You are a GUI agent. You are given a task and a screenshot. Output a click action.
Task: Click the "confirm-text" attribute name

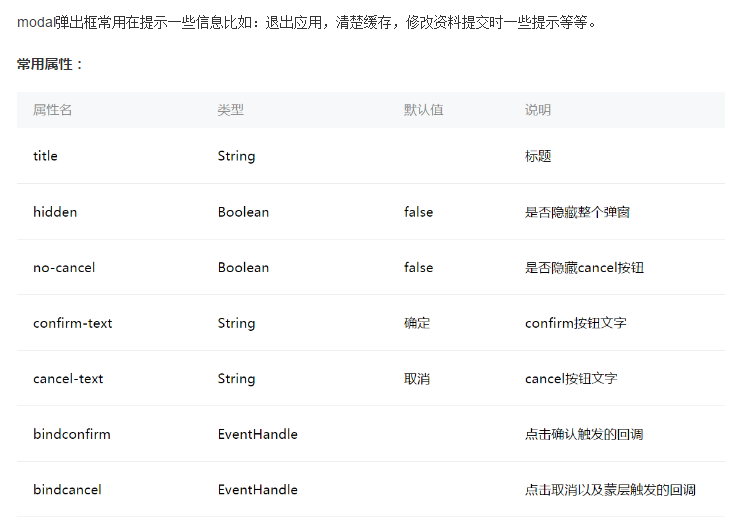pyautogui.click(x=73, y=323)
